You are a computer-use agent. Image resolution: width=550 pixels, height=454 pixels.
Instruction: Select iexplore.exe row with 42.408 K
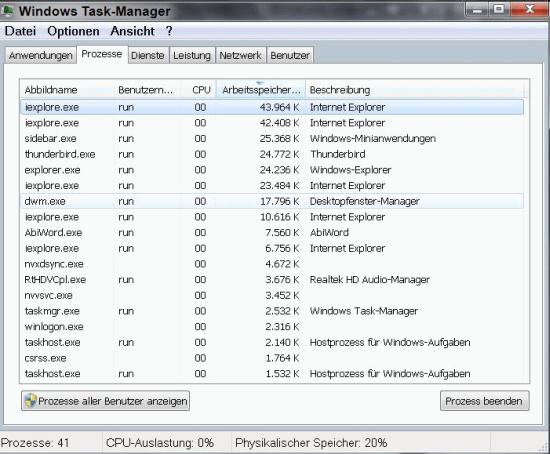(x=272, y=123)
